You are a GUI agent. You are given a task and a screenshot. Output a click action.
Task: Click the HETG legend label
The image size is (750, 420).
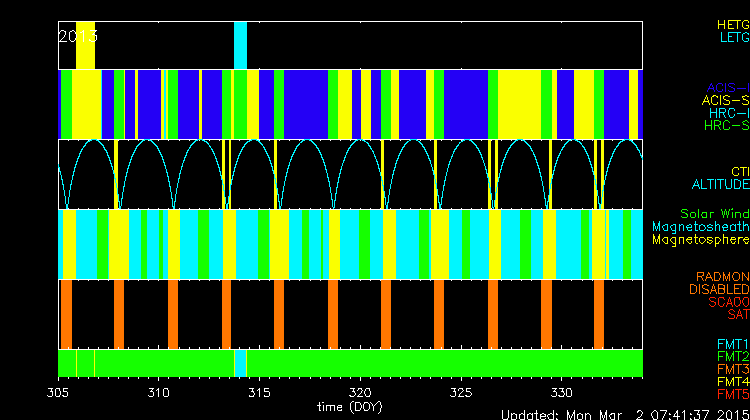[732, 24]
